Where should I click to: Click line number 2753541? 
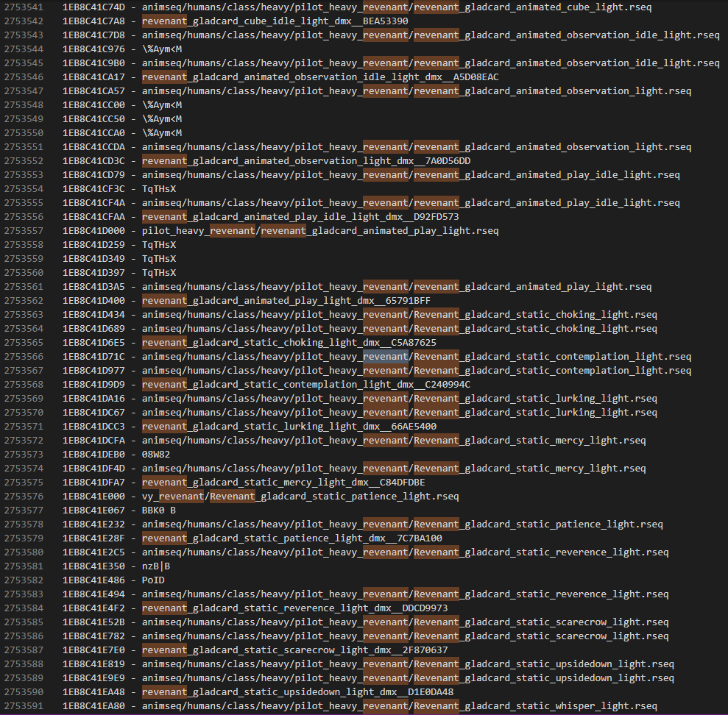[x=23, y=7]
